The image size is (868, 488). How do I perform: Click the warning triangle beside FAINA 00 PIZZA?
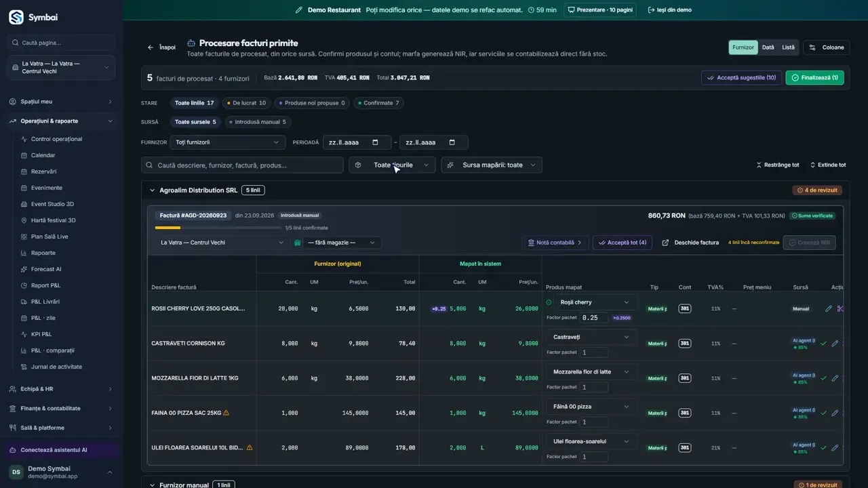(x=226, y=413)
